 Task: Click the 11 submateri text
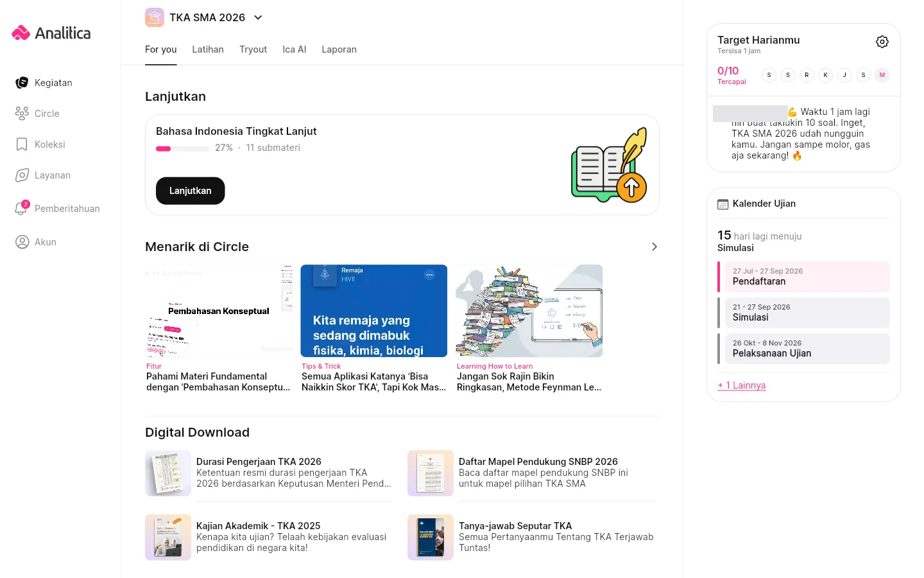pos(273,148)
